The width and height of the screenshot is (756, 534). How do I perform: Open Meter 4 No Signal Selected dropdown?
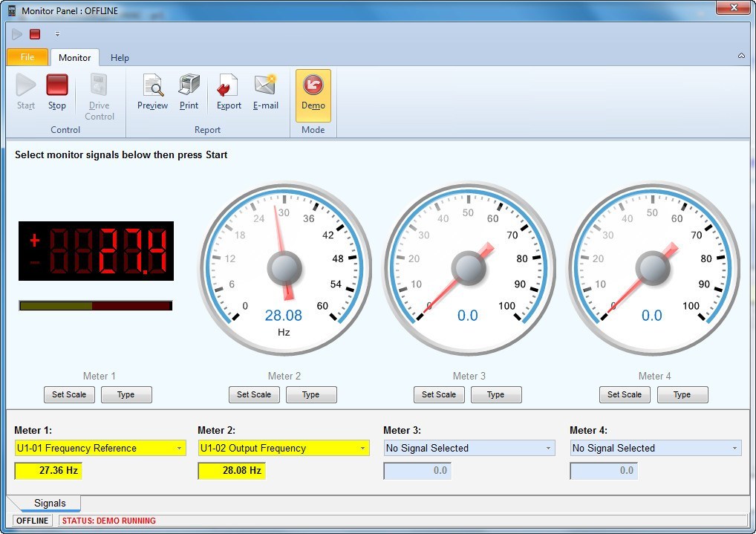pos(656,448)
